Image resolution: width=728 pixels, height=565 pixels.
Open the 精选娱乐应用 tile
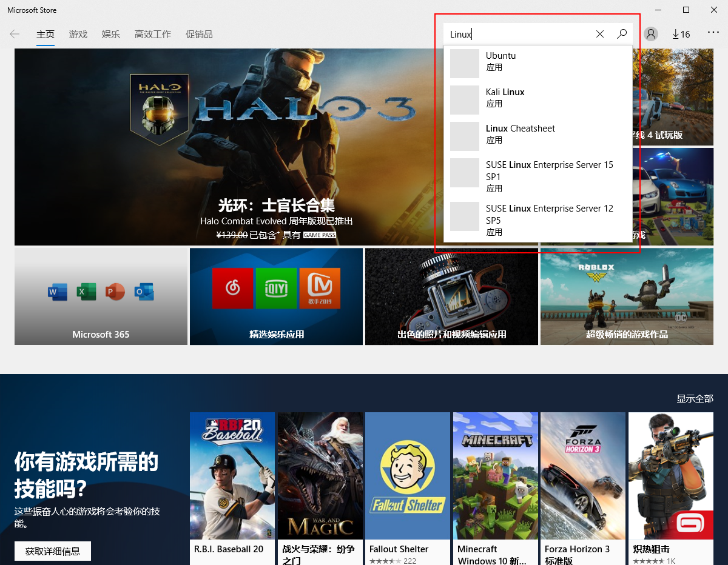276,296
